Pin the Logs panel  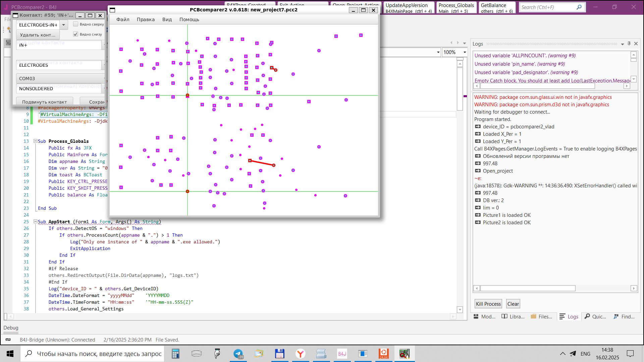point(629,44)
